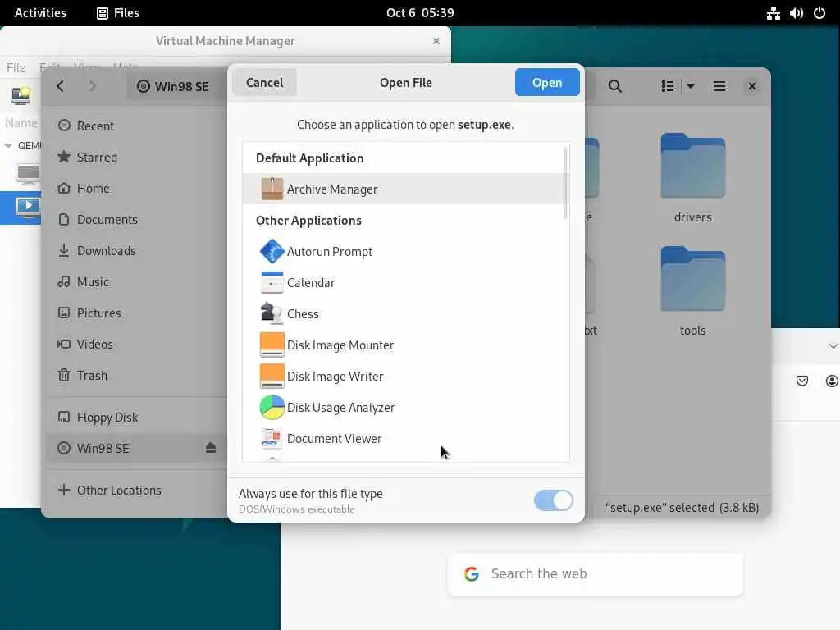
Task: Open view options dropdown arrow in Files
Action: coord(691,85)
